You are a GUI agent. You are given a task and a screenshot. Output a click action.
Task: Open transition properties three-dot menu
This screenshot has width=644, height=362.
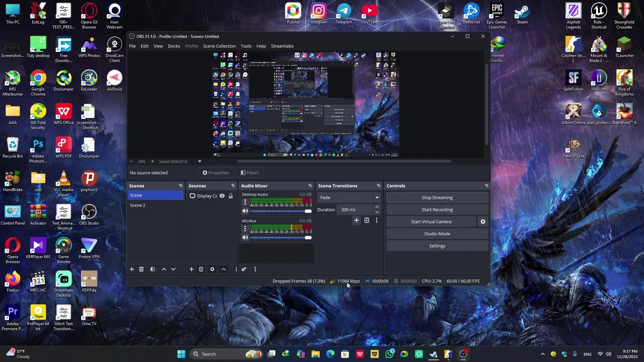(x=376, y=220)
